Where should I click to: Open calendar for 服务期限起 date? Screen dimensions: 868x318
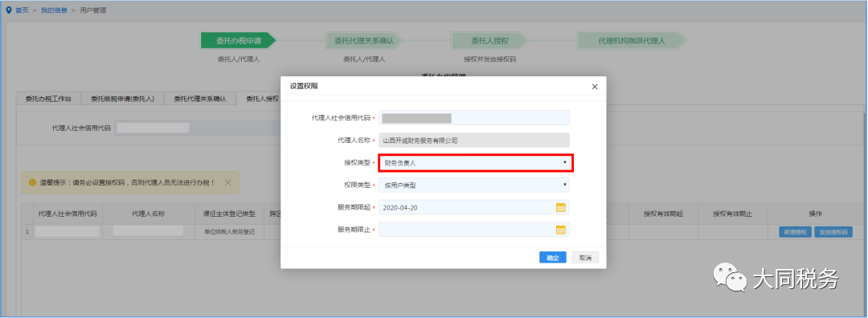[561, 207]
